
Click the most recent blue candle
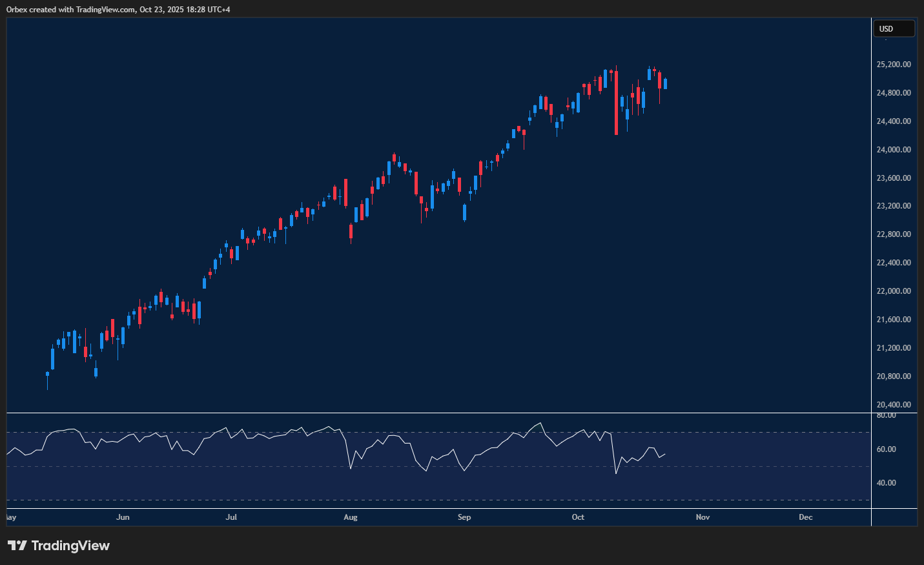(665, 84)
